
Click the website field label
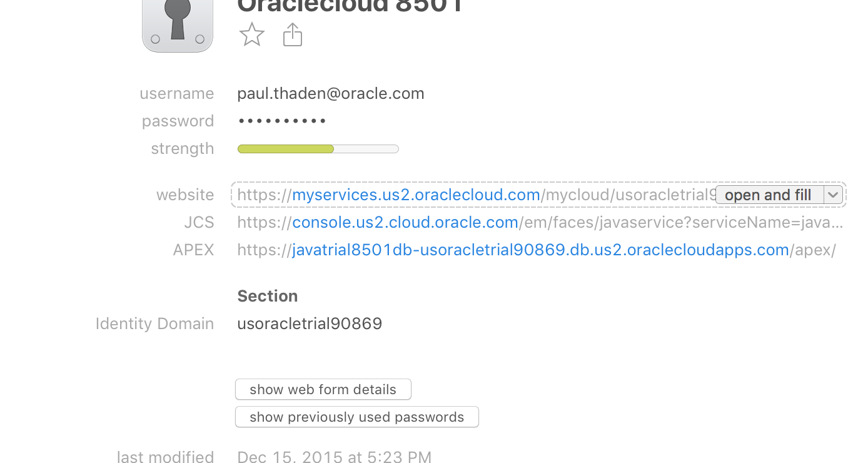tap(185, 195)
